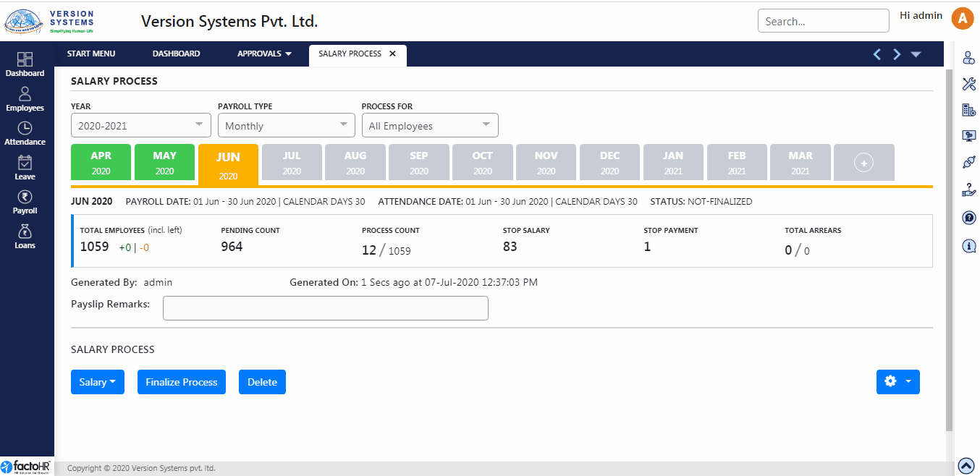Click into the Payslip Remarks field
This screenshot has height=476, width=980.
(x=325, y=307)
